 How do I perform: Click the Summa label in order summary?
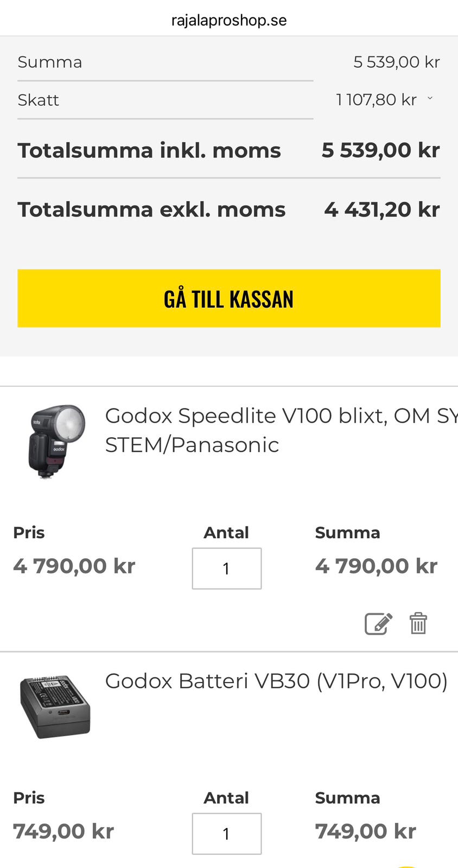(49, 62)
